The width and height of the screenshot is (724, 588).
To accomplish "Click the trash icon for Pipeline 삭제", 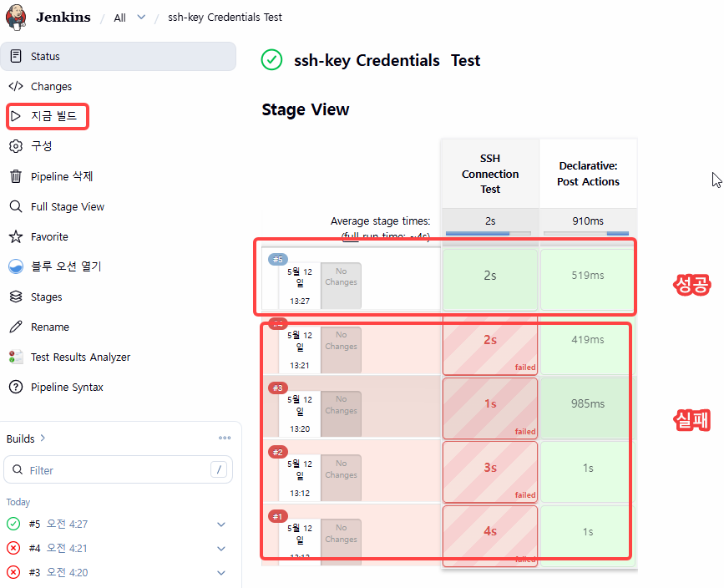I will [x=16, y=176].
